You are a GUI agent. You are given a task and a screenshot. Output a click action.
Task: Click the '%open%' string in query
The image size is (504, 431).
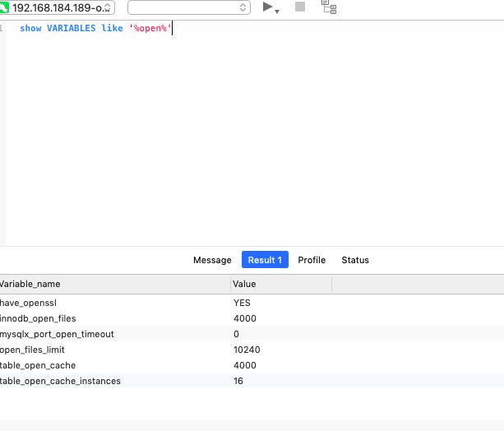150,28
